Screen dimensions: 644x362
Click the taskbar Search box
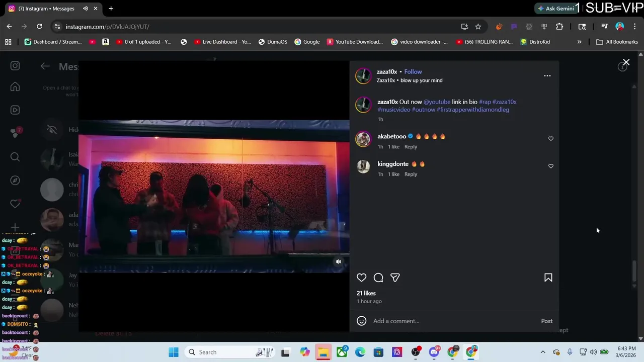click(229, 352)
